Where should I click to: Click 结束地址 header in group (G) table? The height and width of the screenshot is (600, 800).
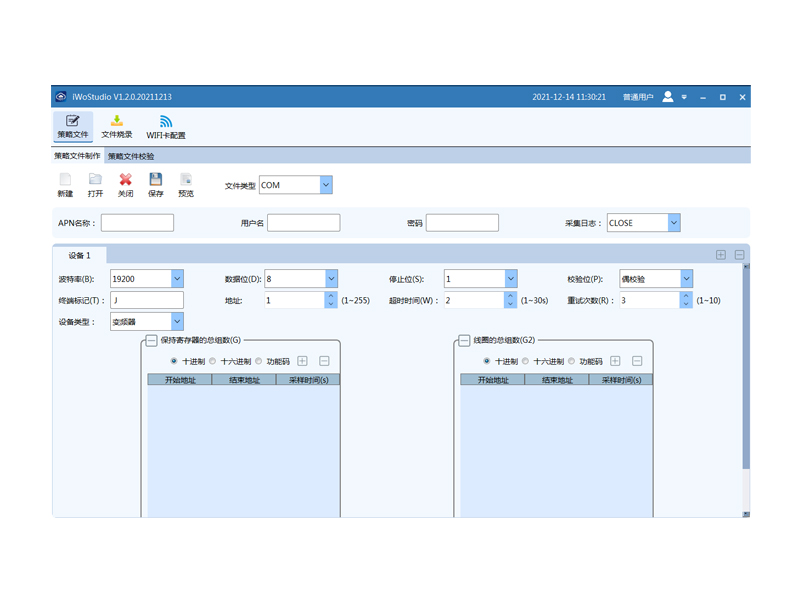(x=244, y=380)
